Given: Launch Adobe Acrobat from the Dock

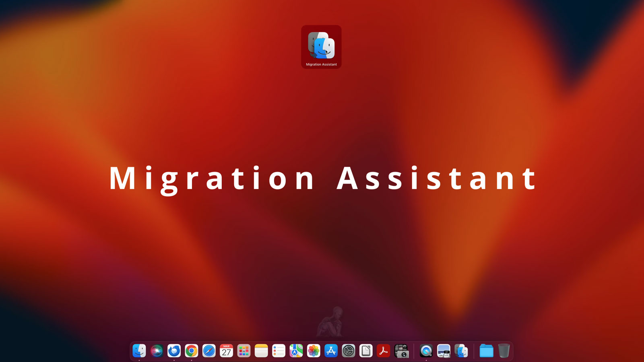Looking at the screenshot, I should [x=383, y=351].
